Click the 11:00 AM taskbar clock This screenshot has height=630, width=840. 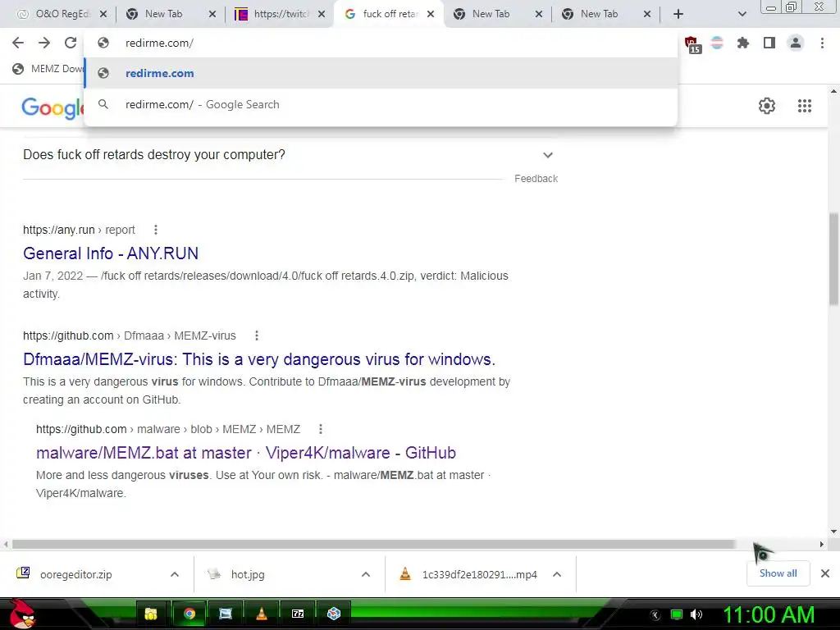(x=769, y=614)
